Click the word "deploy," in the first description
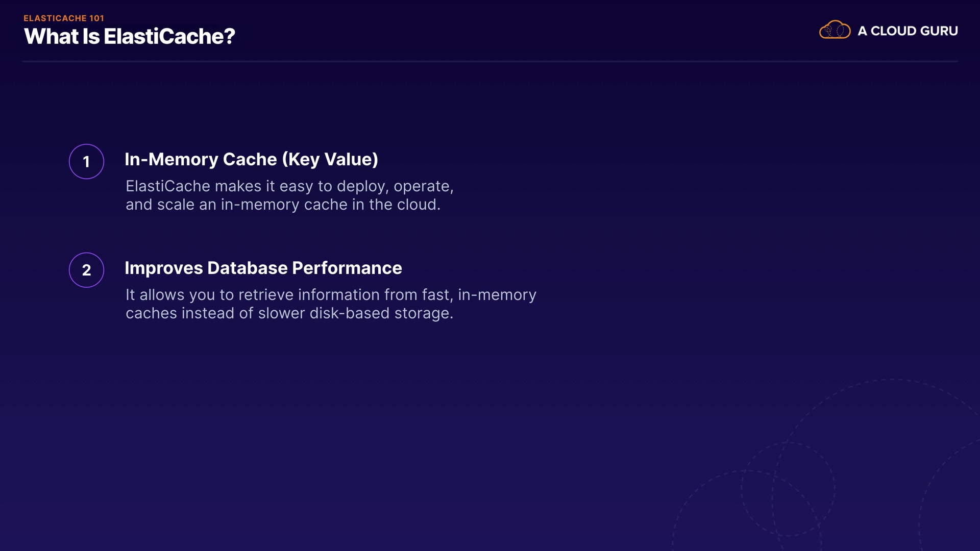Screen dimensions: 980x551 pos(362,186)
